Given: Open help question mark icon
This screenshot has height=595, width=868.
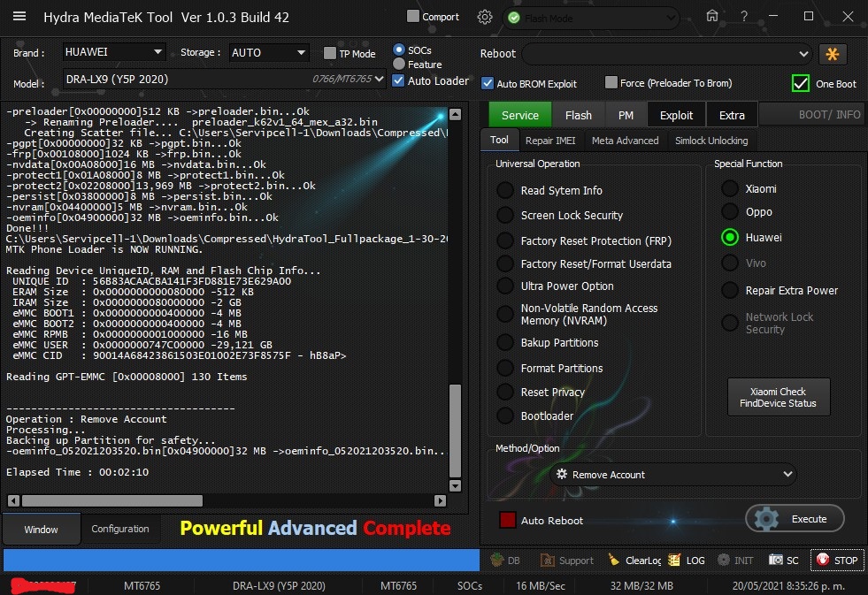Looking at the screenshot, I should coord(744,17).
